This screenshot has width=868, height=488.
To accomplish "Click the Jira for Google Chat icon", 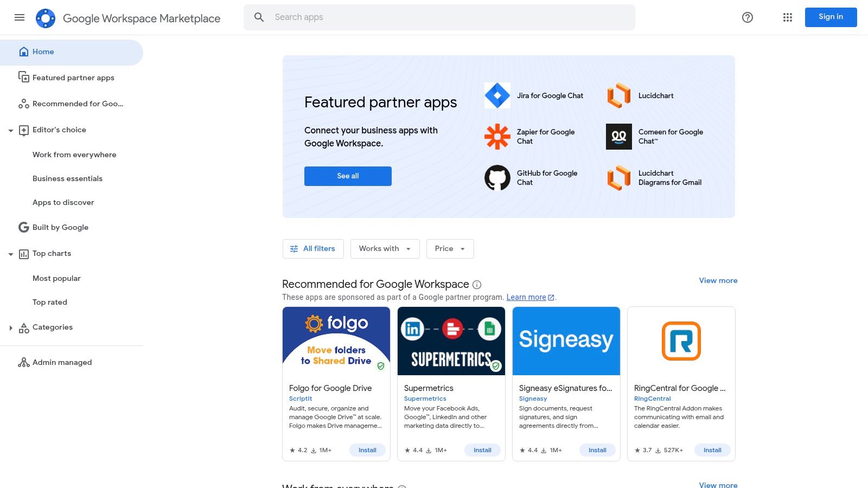I will (x=497, y=95).
